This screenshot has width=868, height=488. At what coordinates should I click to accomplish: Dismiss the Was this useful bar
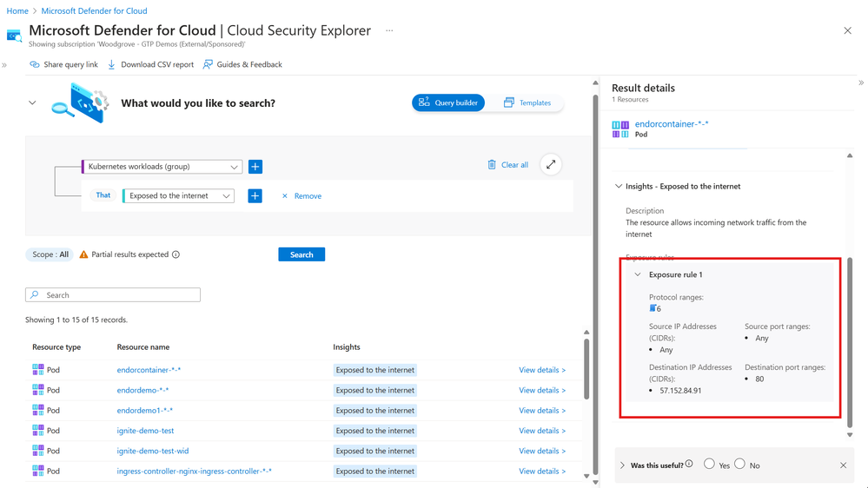tap(843, 465)
